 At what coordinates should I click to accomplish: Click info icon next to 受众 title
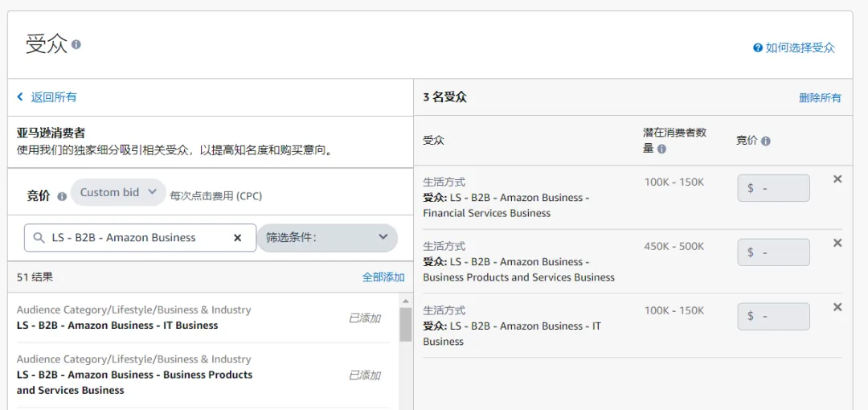76,44
